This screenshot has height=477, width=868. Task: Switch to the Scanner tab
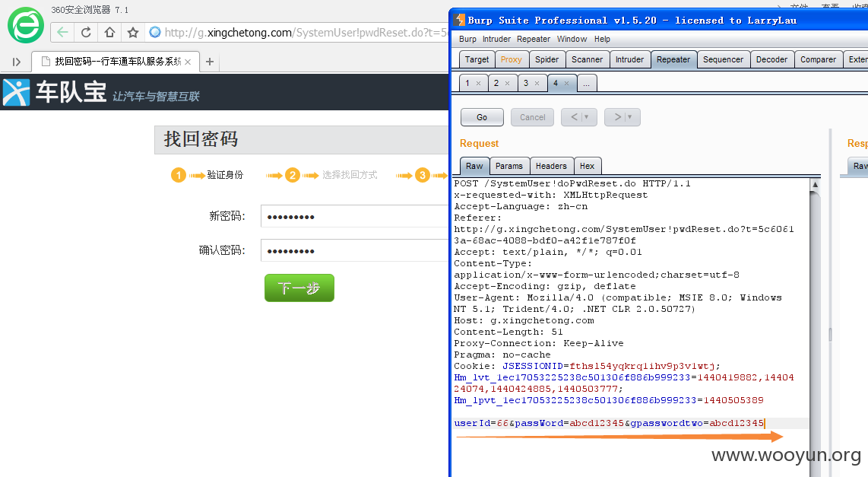coord(587,59)
